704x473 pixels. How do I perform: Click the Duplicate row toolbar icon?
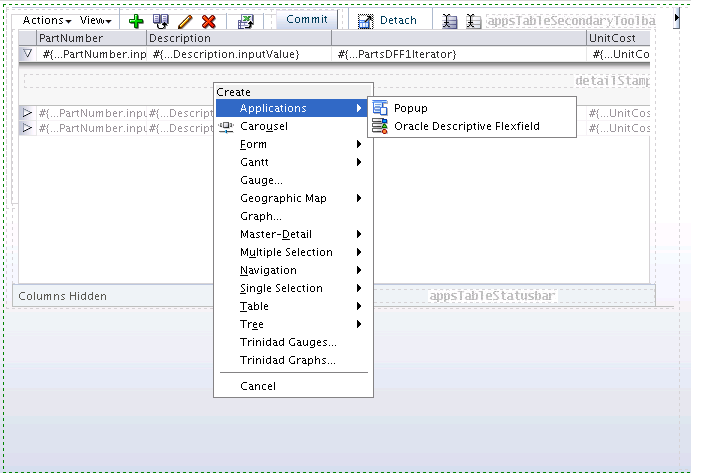pyautogui.click(x=160, y=21)
